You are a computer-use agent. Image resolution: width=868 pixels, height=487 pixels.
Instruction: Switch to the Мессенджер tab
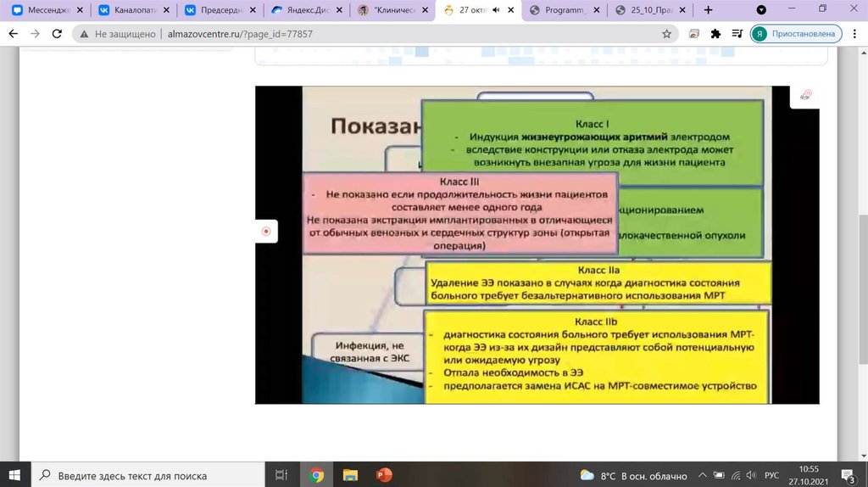pos(42,10)
